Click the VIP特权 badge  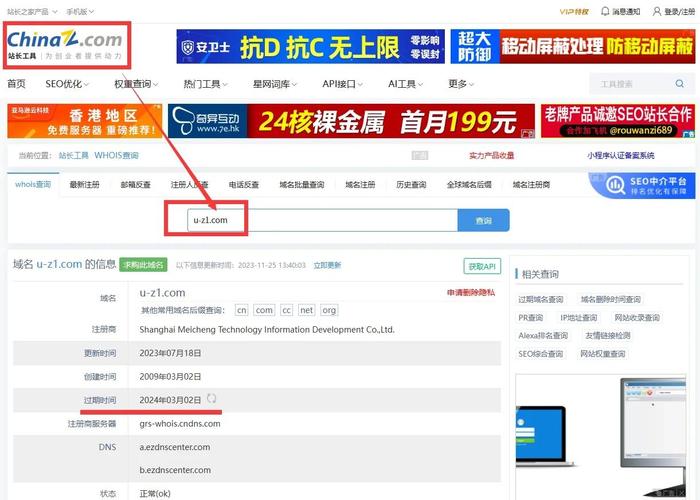[574, 12]
